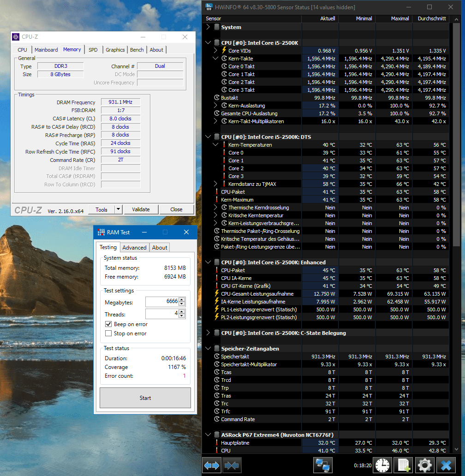Open Advanced tab in RAM Test

pyautogui.click(x=134, y=247)
